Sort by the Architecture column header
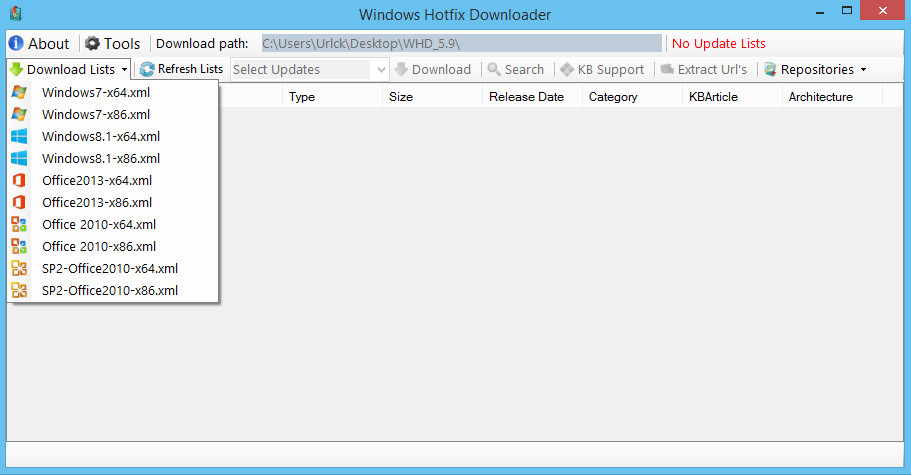Screen dimensions: 911x475 click(x=832, y=97)
